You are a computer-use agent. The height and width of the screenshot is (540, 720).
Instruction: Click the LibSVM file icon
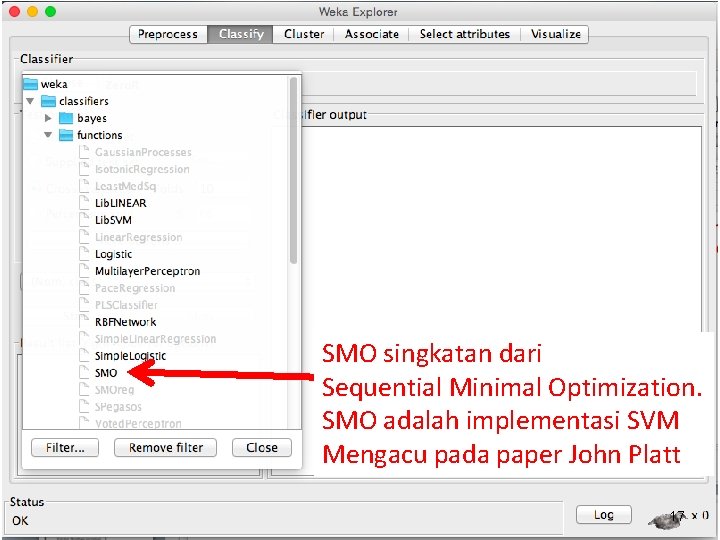(x=84, y=219)
